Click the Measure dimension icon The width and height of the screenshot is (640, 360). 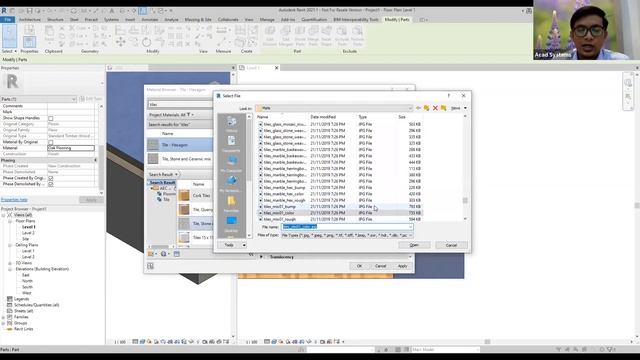222,30
